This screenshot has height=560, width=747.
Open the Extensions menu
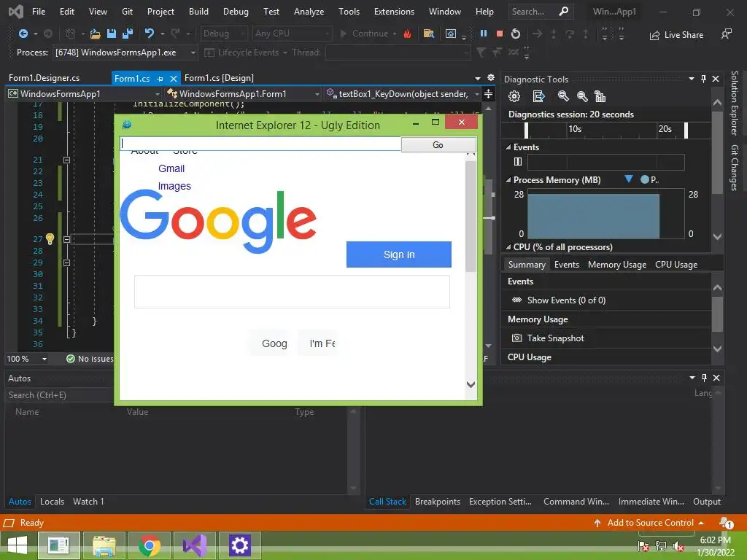pyautogui.click(x=394, y=12)
